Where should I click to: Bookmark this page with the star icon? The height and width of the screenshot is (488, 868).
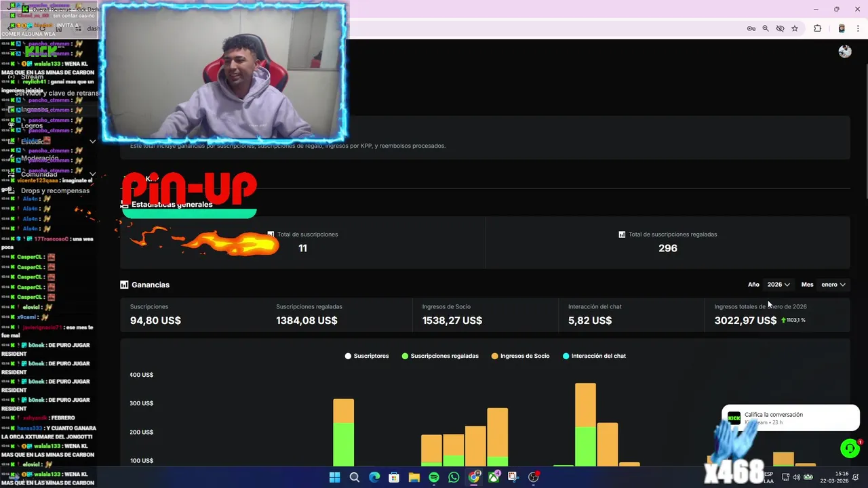tap(795, 28)
